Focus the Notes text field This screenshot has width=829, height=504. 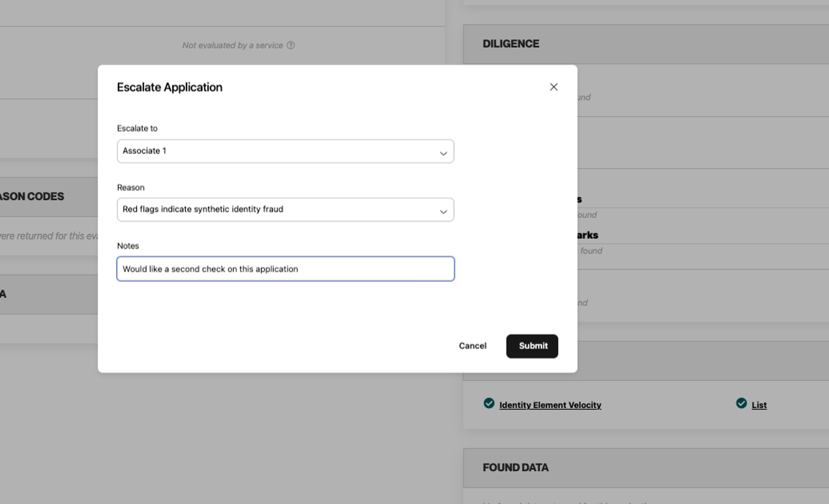click(285, 269)
